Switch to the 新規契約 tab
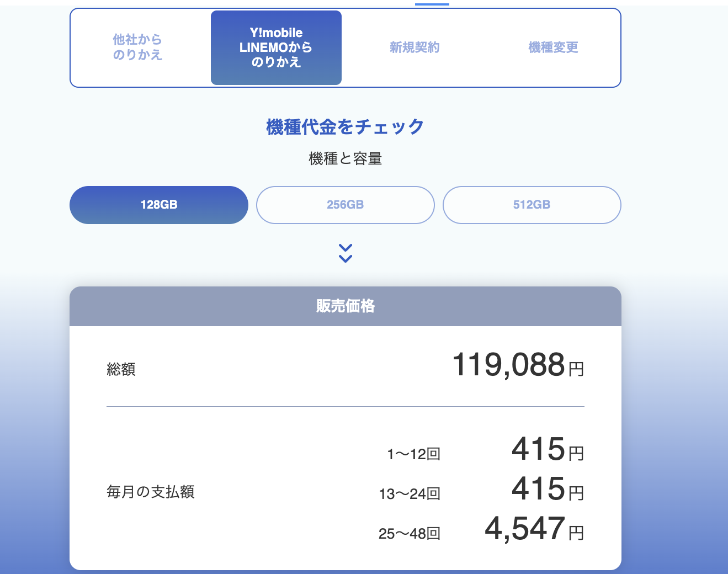728x574 pixels. coord(415,47)
